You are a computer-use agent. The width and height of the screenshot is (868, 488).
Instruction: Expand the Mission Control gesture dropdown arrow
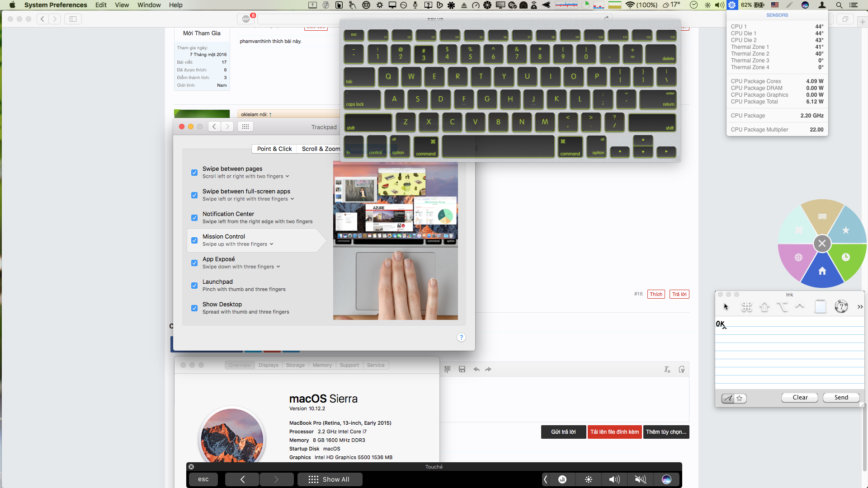(x=272, y=244)
